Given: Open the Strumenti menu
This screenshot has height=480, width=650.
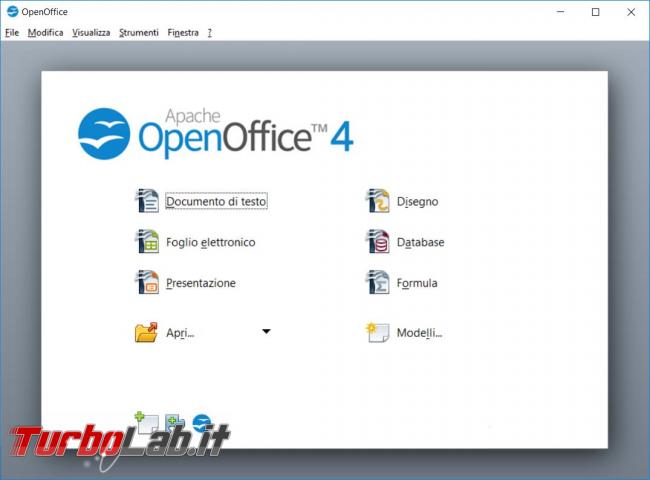Looking at the screenshot, I should click(139, 32).
